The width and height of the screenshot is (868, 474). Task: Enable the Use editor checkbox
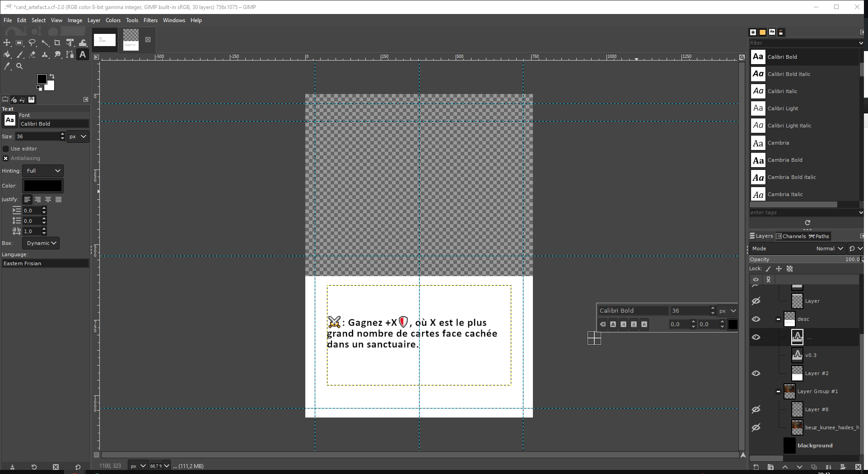point(6,149)
